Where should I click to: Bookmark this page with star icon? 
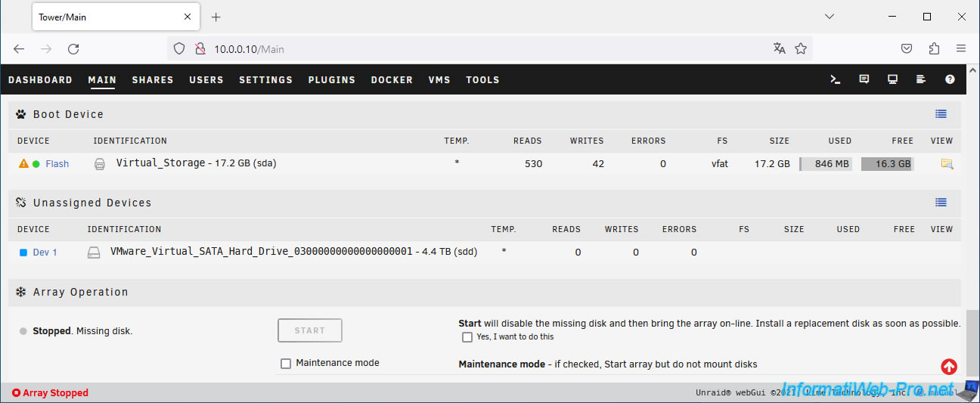pyautogui.click(x=801, y=48)
